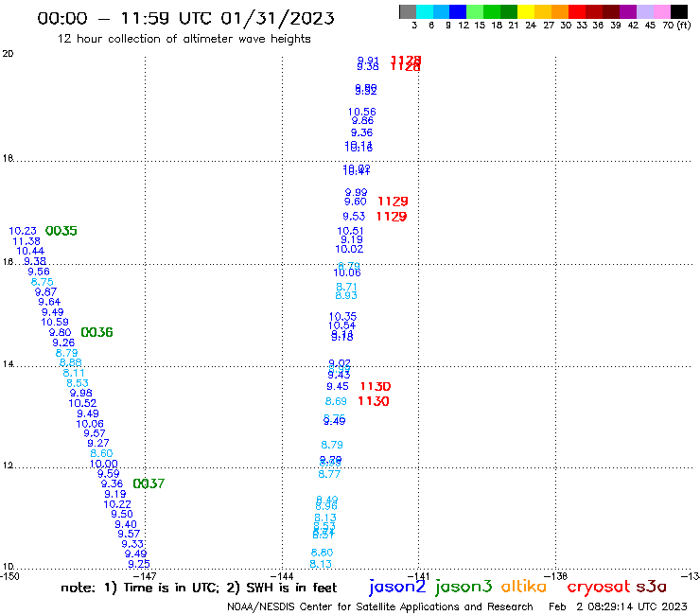Click the '70 (ft)' legend scale label
The image size is (700, 615).
[676, 26]
